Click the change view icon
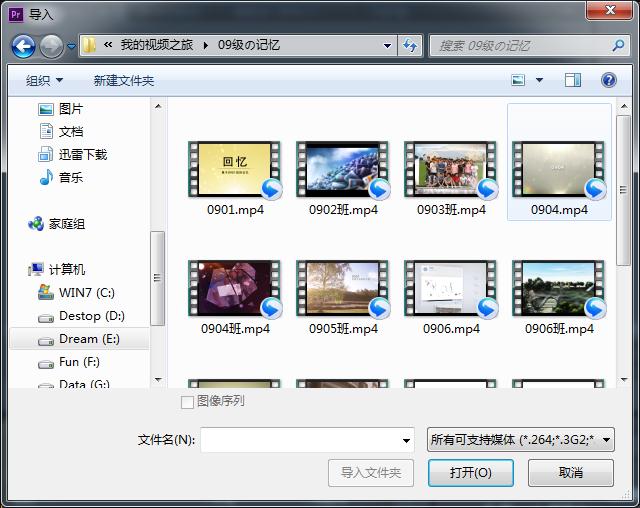 pyautogui.click(x=518, y=80)
